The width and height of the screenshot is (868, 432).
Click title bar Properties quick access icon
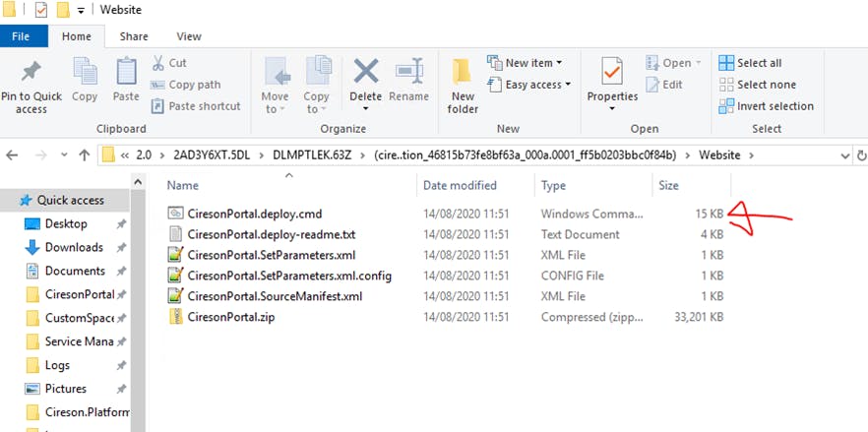(x=41, y=10)
